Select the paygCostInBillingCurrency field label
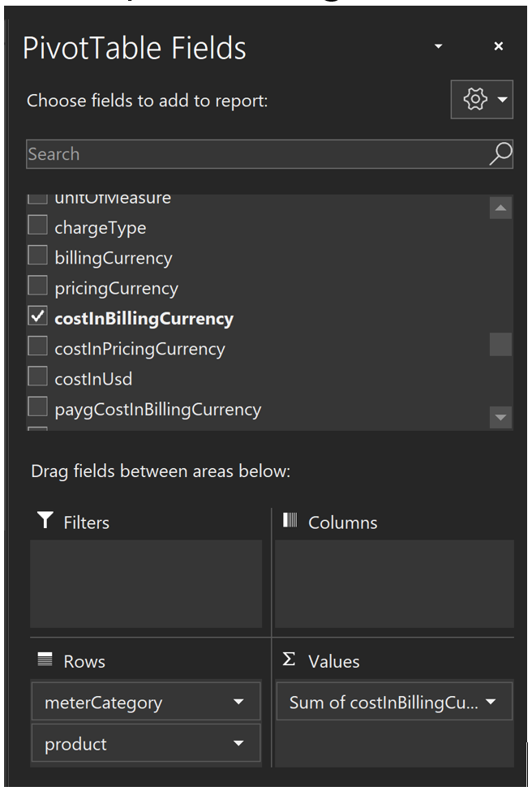Viewport: 532px width, 791px height. 157,409
